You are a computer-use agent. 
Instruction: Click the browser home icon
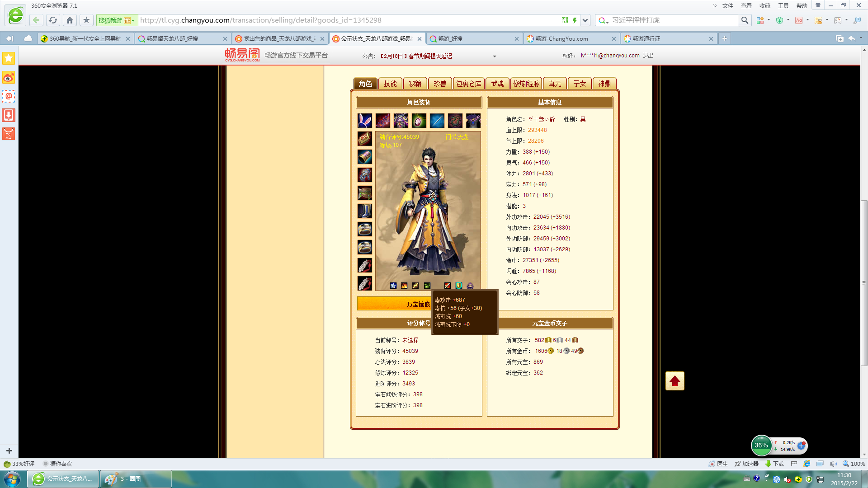pyautogui.click(x=70, y=20)
